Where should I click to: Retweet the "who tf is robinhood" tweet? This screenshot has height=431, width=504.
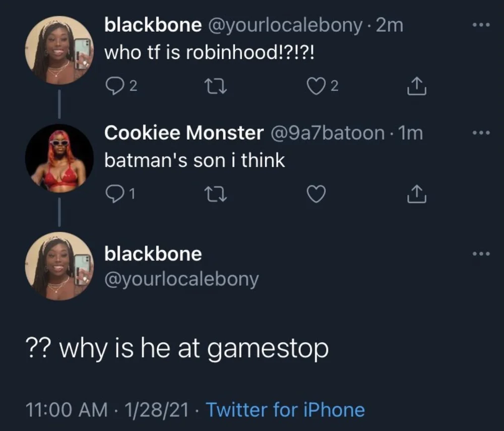216,86
